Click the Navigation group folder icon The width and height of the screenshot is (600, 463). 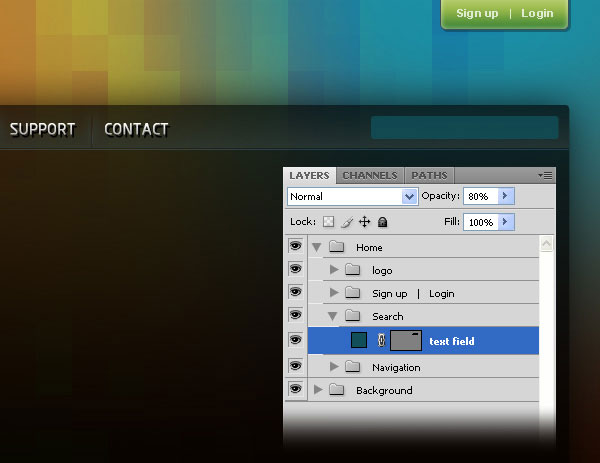pyautogui.click(x=352, y=367)
